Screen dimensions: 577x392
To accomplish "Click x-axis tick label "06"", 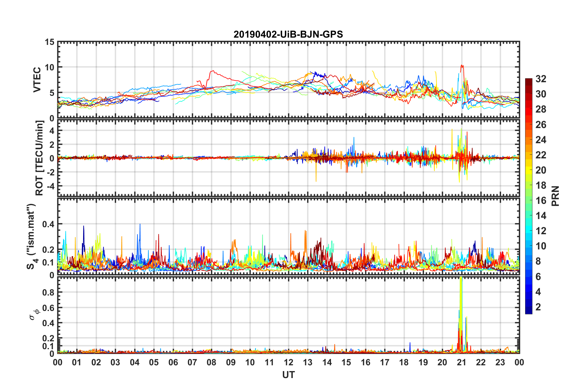I will (x=173, y=362).
